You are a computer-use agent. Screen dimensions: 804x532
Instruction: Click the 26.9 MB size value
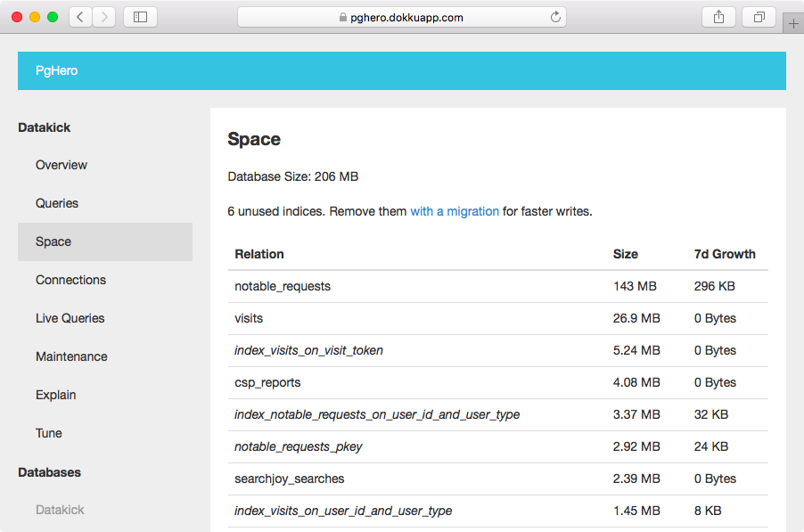coord(636,318)
